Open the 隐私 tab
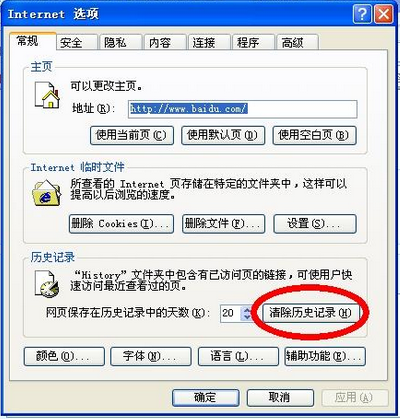 click(121, 42)
